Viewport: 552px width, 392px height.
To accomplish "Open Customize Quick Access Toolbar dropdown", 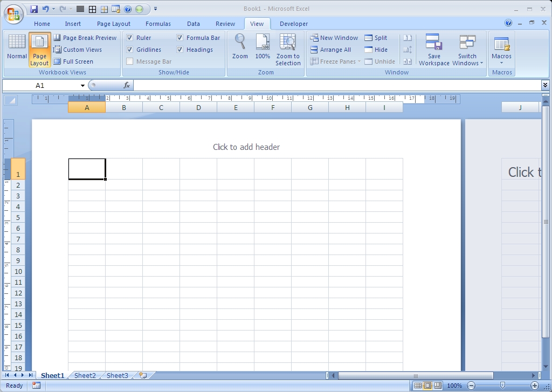I will click(x=155, y=9).
